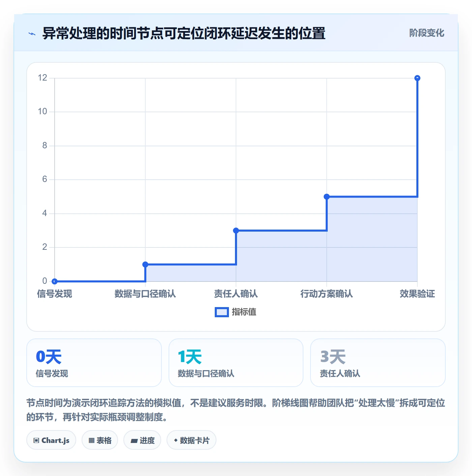Click the bar icon in the 进度 tag
Image resolution: width=472 pixels, height=476 pixels.
coord(134,441)
